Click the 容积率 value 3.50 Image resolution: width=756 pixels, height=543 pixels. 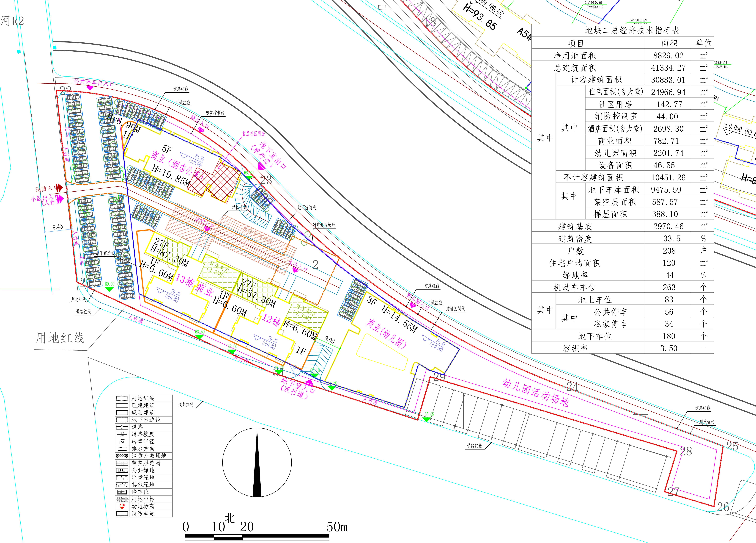(x=669, y=349)
